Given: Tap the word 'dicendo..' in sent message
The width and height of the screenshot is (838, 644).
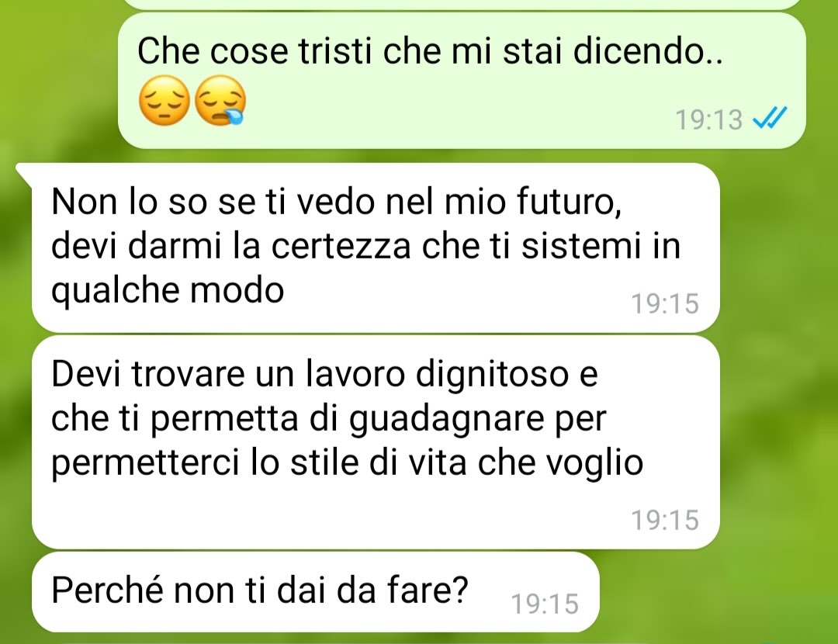Looking at the screenshot, I should [648, 51].
